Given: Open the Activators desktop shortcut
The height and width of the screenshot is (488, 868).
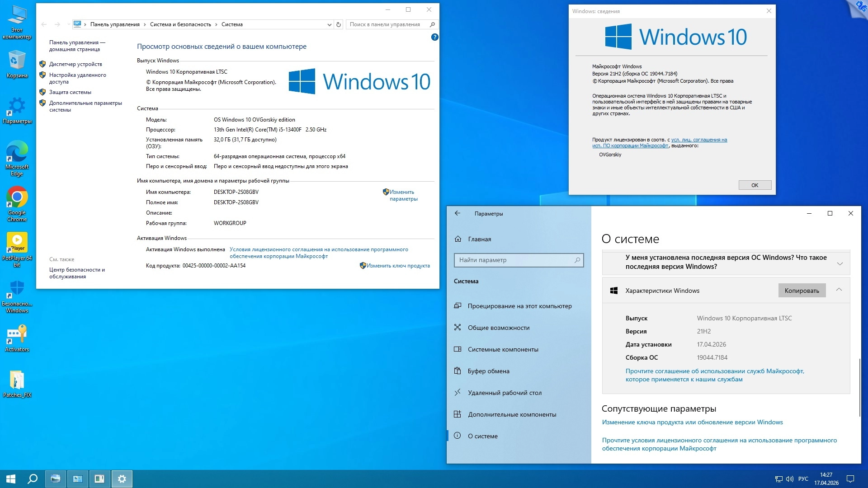Looking at the screenshot, I should 17,335.
